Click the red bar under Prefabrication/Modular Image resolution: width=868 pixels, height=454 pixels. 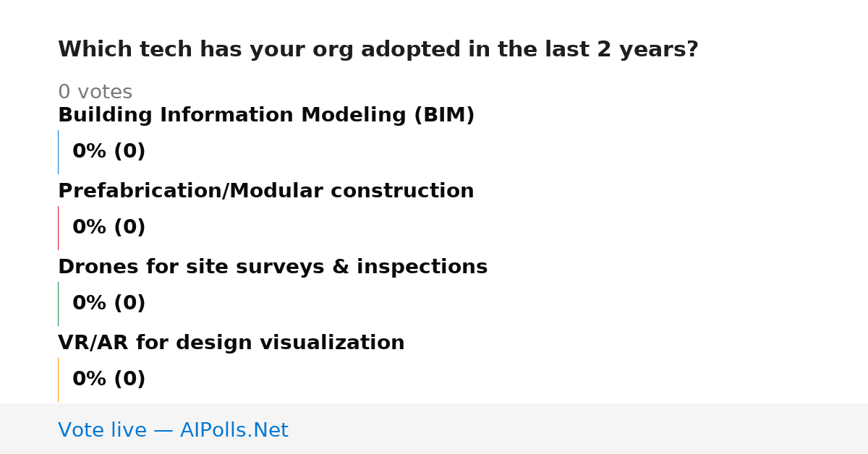pyautogui.click(x=59, y=228)
